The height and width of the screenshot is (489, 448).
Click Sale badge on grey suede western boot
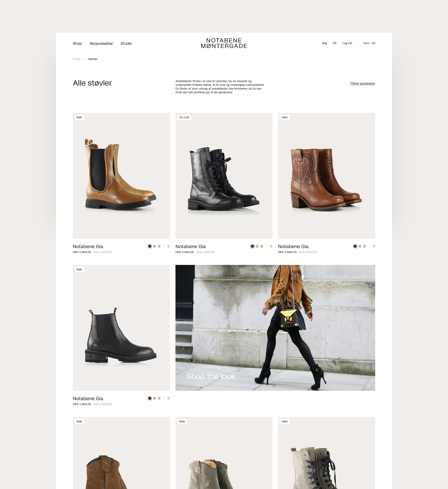tap(182, 421)
